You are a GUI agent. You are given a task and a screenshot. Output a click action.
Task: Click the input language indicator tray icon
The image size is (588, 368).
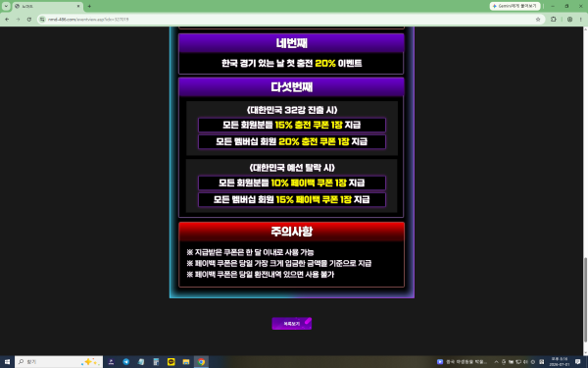542,362
